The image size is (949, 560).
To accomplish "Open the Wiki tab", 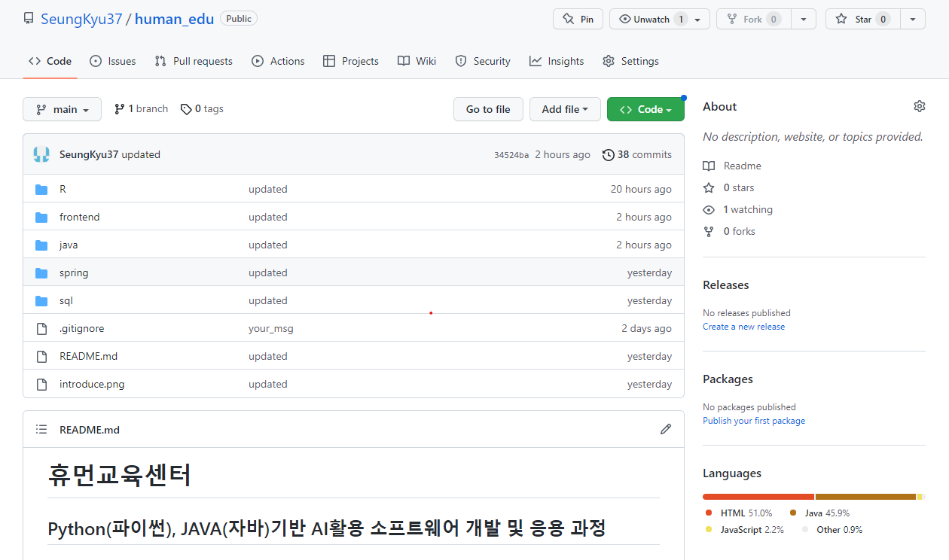I will click(x=417, y=61).
